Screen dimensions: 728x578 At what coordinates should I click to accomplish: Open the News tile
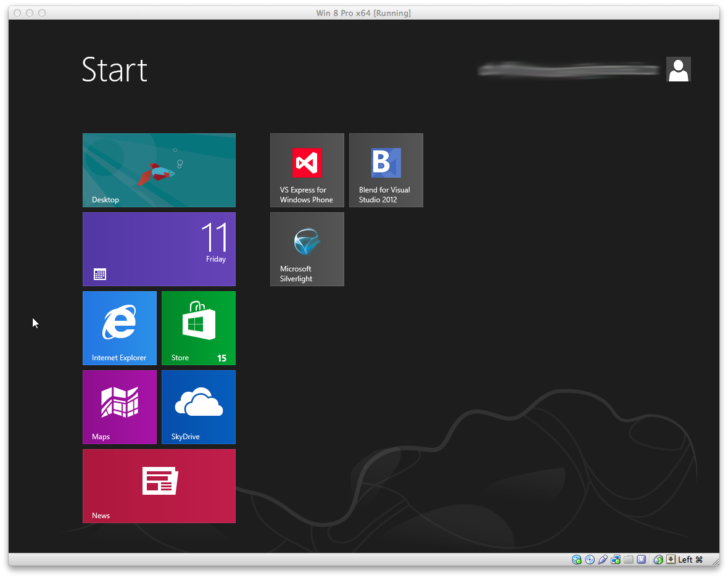[x=159, y=485]
